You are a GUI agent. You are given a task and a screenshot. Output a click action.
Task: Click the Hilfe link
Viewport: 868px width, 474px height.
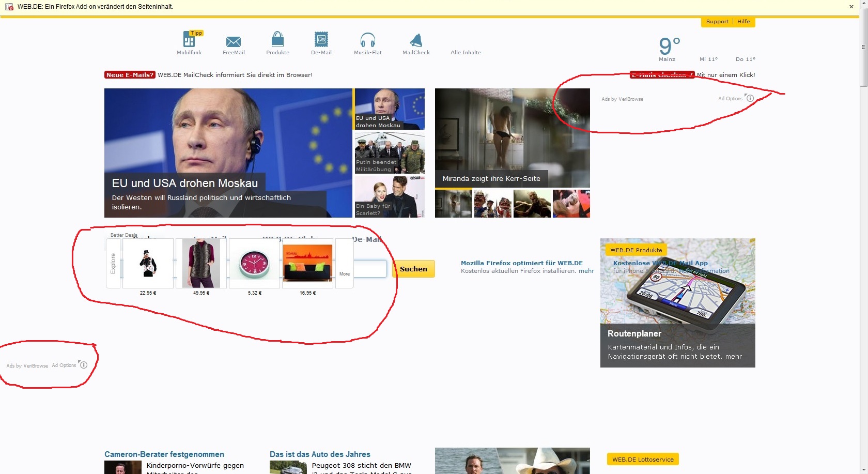tap(743, 22)
